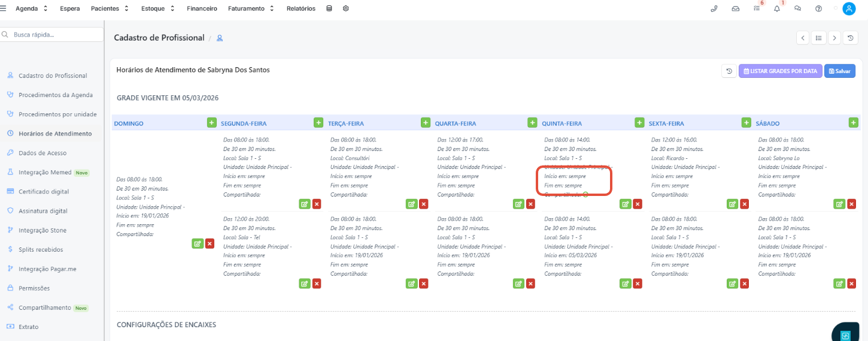Click the professional icon in the breadcrumb

coord(220,38)
